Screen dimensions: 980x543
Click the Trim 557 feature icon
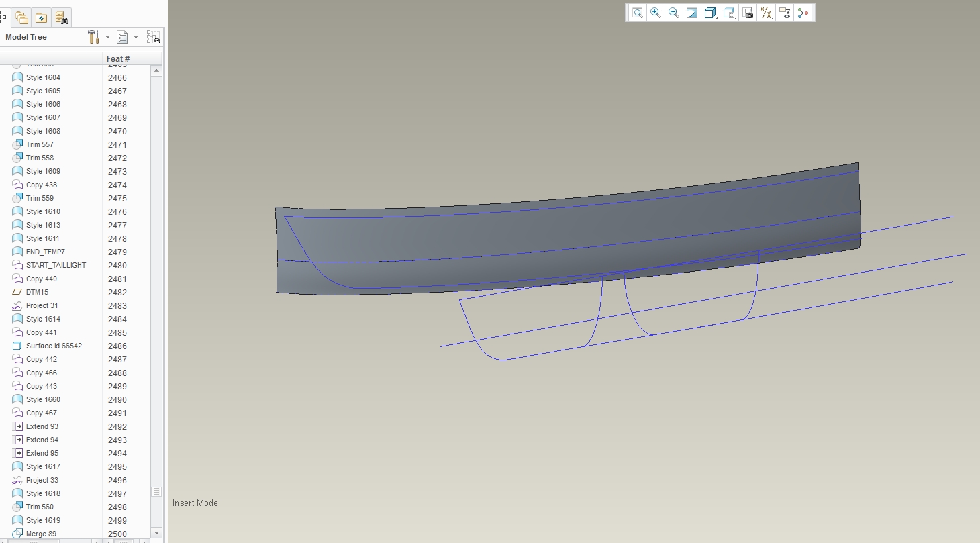coord(17,144)
